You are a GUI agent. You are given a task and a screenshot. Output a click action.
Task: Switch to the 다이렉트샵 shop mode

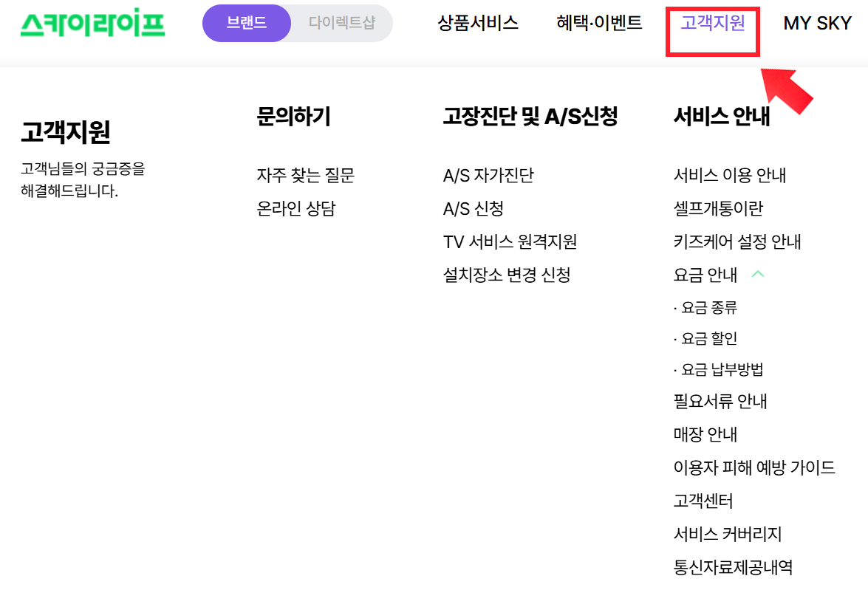(342, 24)
